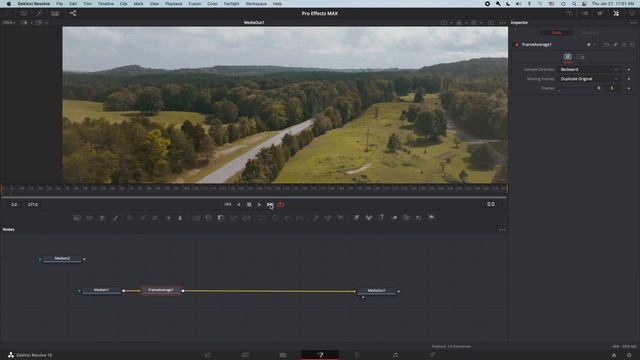Open the Workspace menu
Viewport: 640px width, 360px height.
[x=256, y=4]
